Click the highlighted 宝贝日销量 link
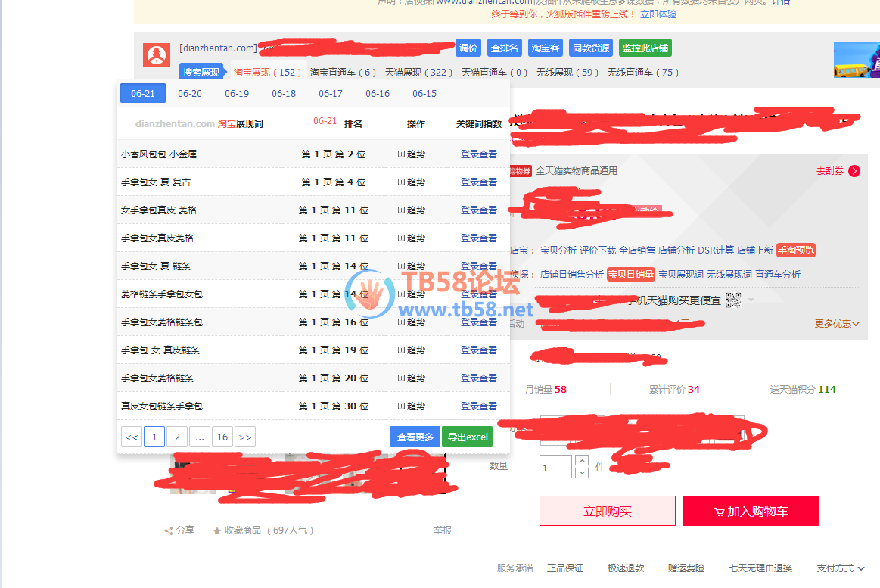This screenshot has height=588, width=880. click(631, 275)
